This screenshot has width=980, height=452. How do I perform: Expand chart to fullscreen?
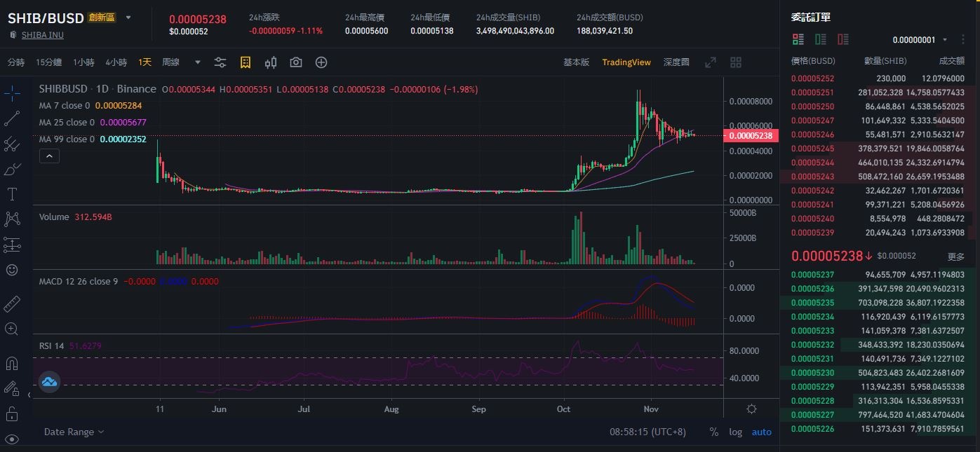tap(711, 62)
